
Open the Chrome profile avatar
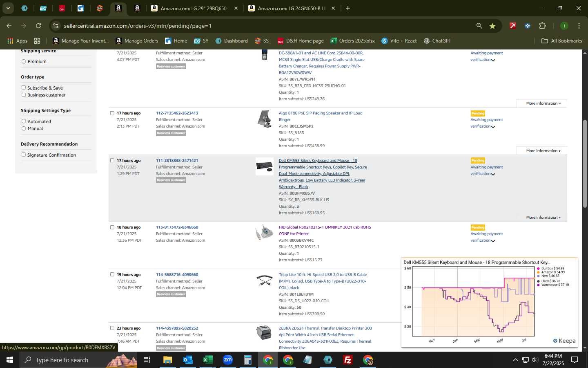pos(564,26)
